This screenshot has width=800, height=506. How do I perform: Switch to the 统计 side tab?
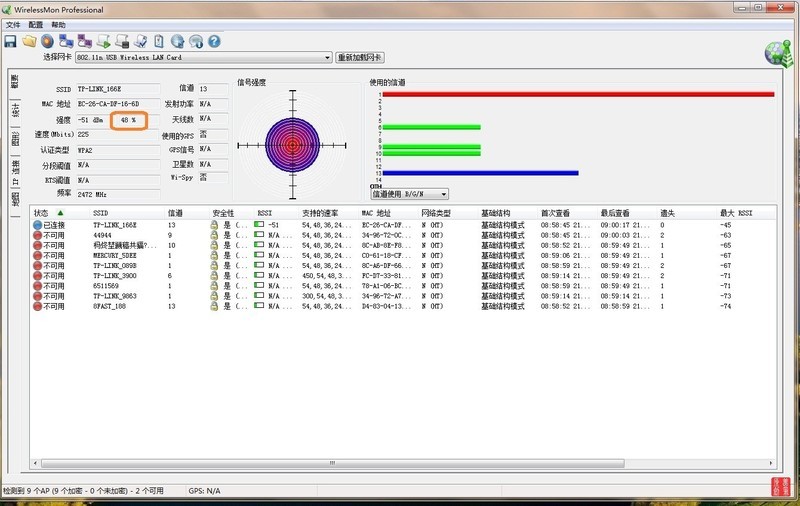[x=15, y=110]
